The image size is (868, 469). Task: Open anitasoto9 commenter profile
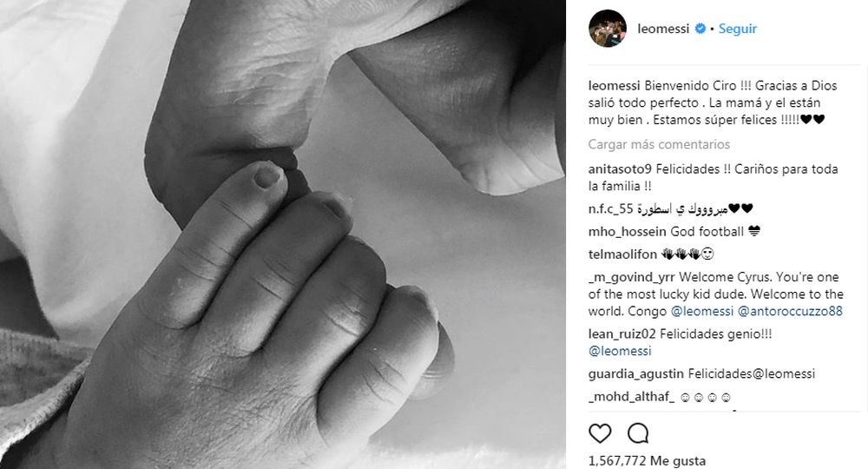tap(620, 169)
